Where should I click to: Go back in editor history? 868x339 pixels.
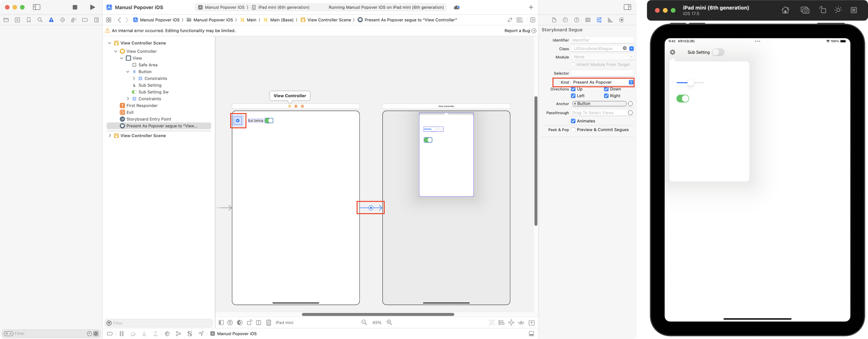click(119, 20)
